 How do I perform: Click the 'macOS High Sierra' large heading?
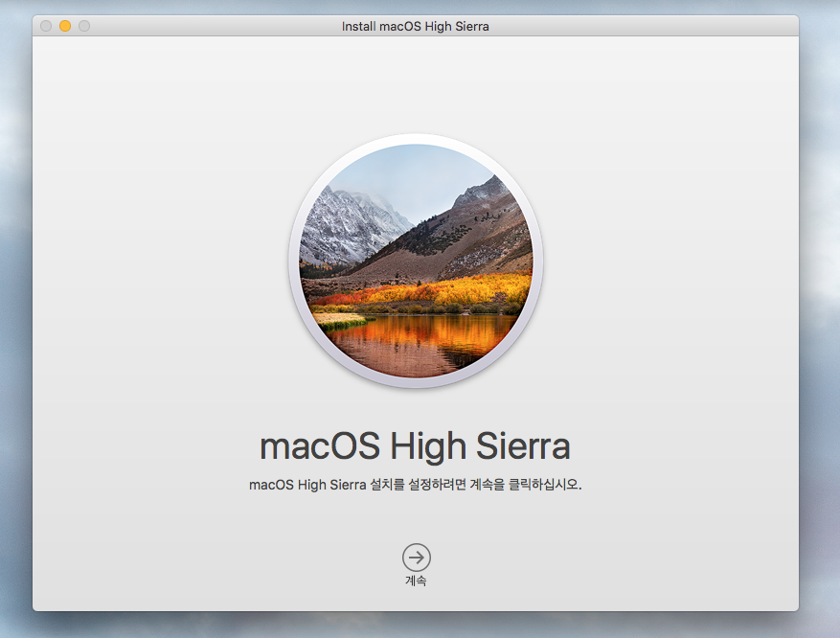pos(415,446)
